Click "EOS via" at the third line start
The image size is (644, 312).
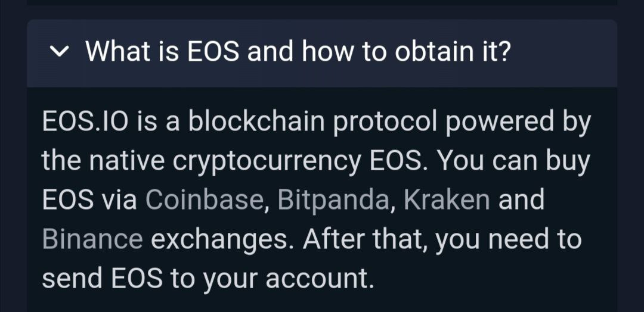pyautogui.click(x=89, y=200)
